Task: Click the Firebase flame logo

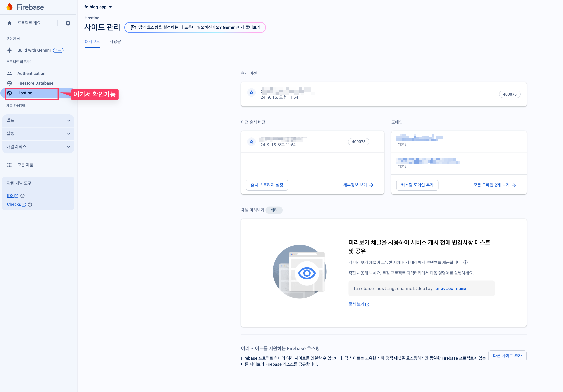Action: click(x=10, y=7)
